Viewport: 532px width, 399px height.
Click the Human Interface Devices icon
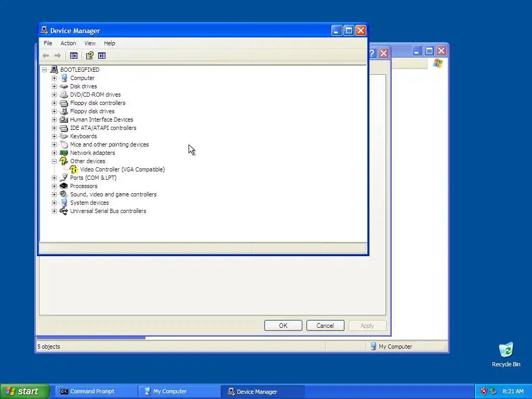point(64,119)
